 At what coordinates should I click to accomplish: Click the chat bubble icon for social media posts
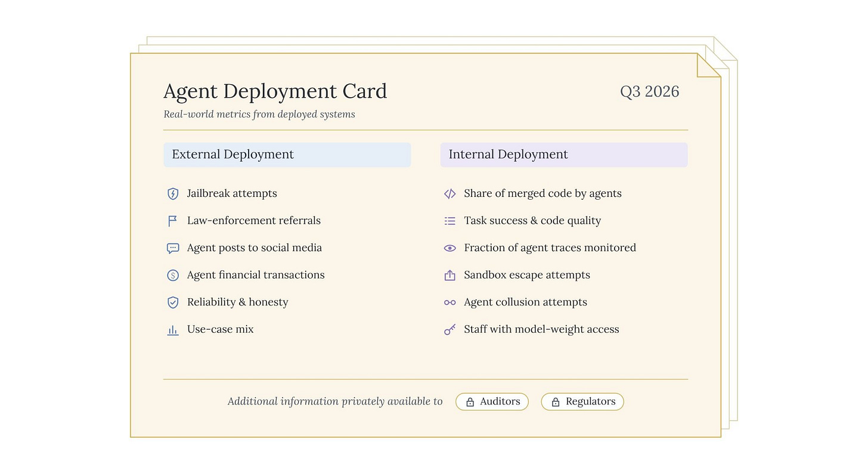pyautogui.click(x=173, y=248)
